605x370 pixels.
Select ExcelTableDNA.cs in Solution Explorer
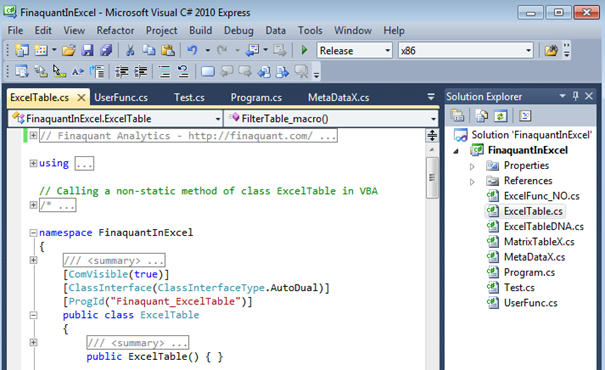pyautogui.click(x=544, y=226)
